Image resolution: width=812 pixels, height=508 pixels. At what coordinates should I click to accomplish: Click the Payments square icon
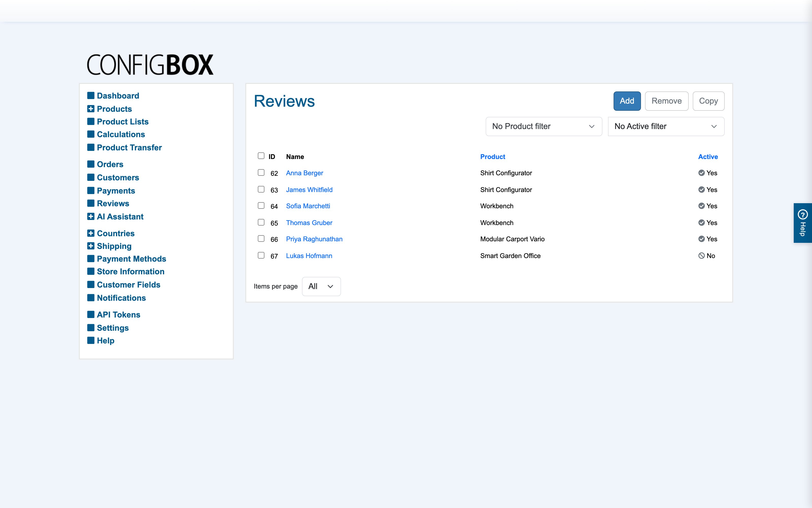[x=91, y=190]
